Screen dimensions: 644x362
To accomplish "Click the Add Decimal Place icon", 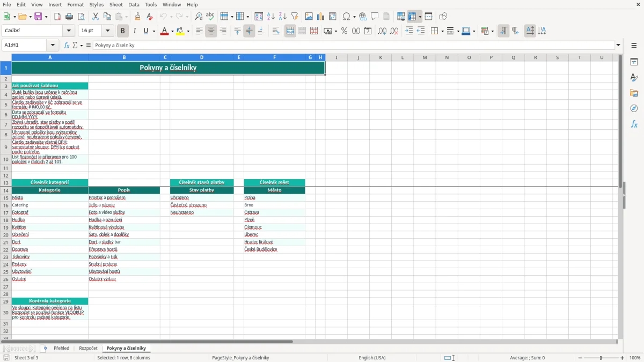I will coord(382,31).
